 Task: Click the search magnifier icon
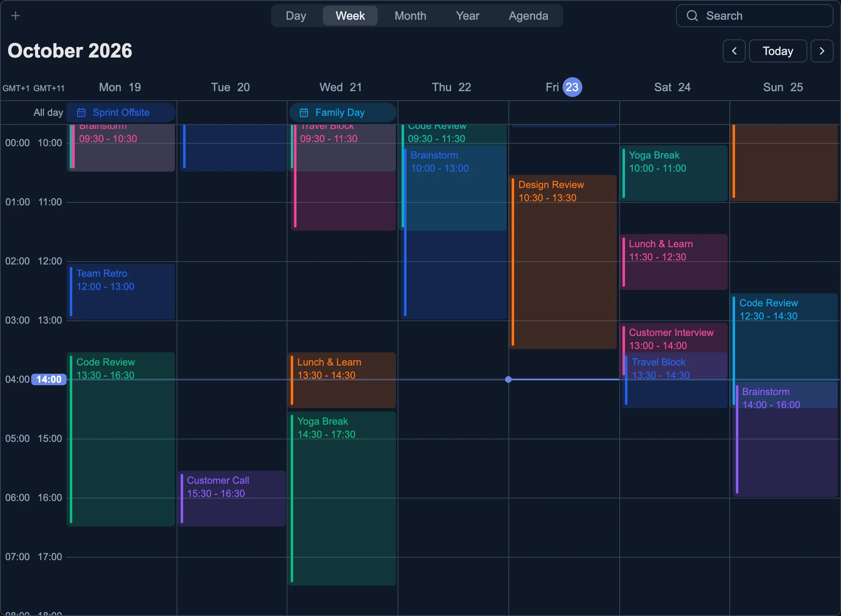(692, 16)
